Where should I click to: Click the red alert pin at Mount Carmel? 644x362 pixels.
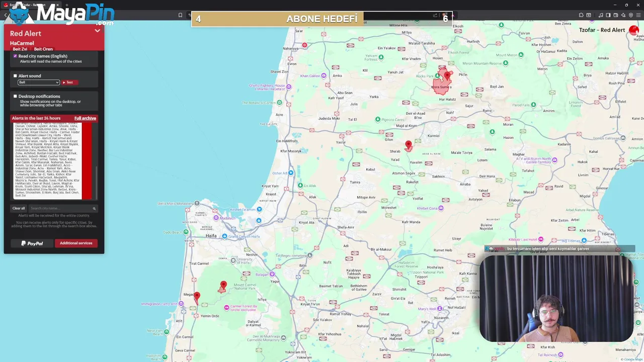click(223, 286)
